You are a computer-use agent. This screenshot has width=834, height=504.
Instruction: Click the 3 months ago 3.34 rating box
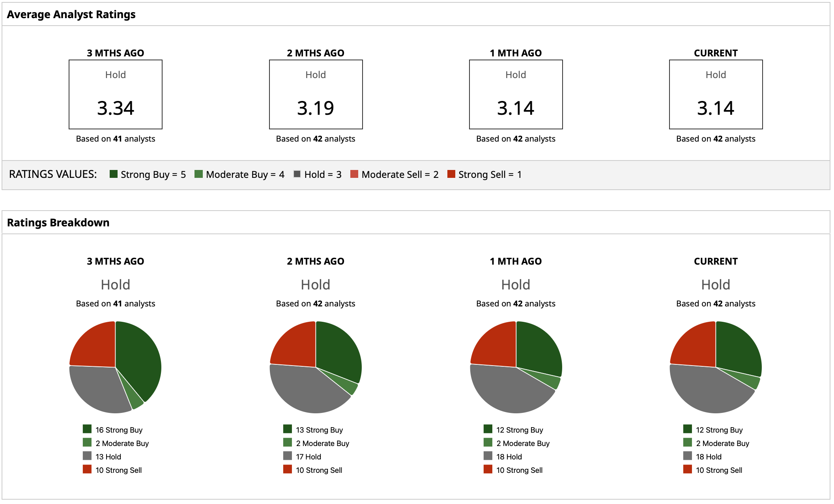116,95
